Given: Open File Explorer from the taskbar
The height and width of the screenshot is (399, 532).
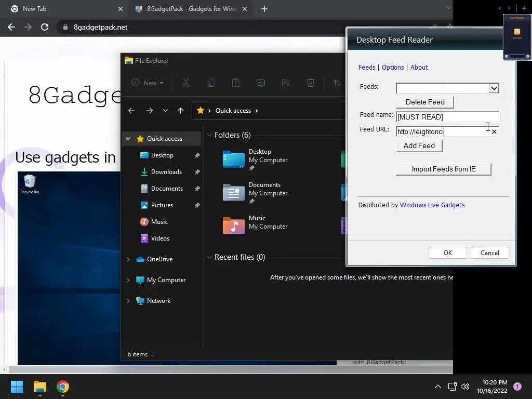Looking at the screenshot, I should tap(39, 387).
